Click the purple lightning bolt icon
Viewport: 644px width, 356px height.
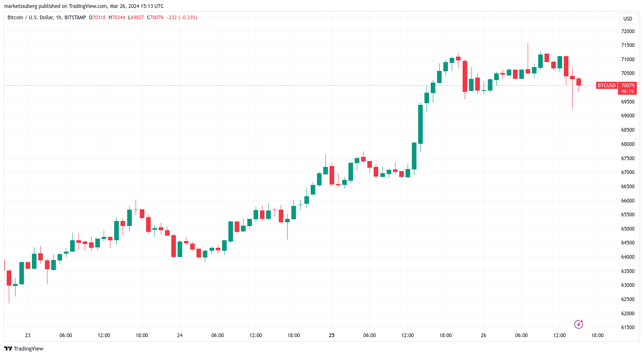[x=579, y=324]
